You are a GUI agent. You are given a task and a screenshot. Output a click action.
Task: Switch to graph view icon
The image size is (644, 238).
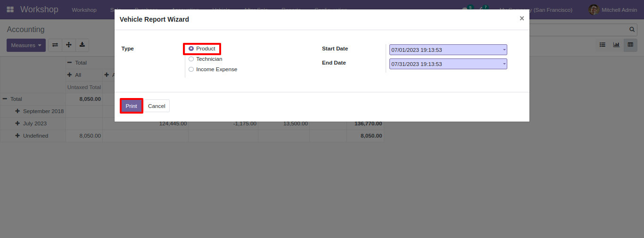click(x=616, y=45)
